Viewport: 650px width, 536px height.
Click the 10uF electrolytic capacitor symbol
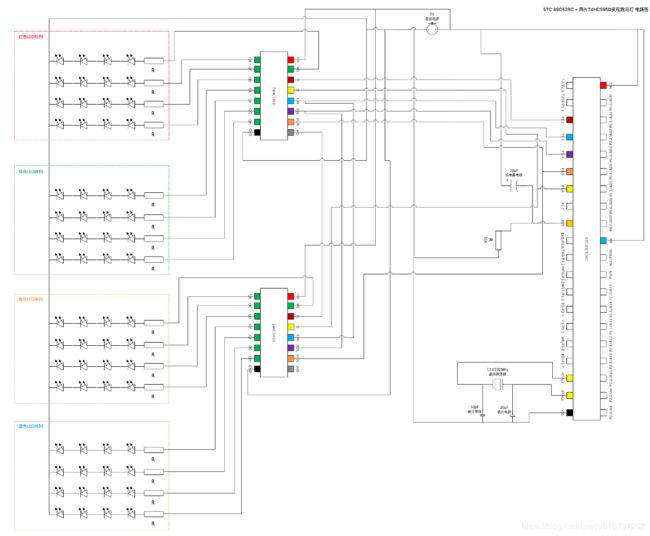[516, 186]
